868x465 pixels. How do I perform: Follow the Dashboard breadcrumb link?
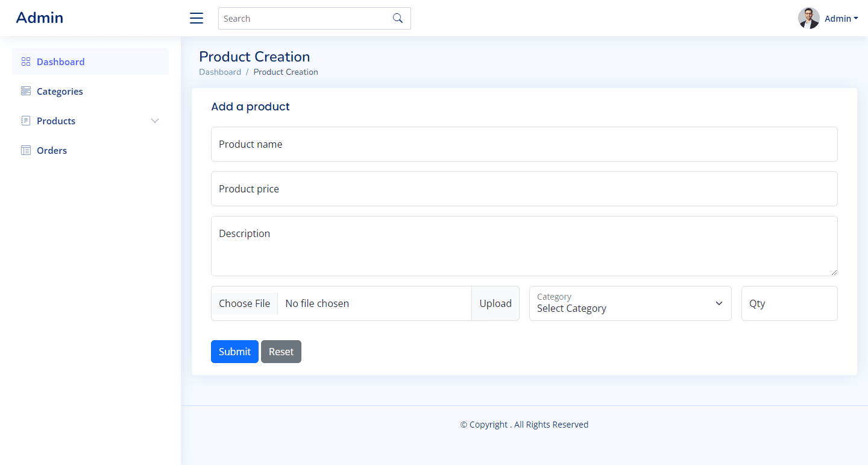[x=220, y=72]
